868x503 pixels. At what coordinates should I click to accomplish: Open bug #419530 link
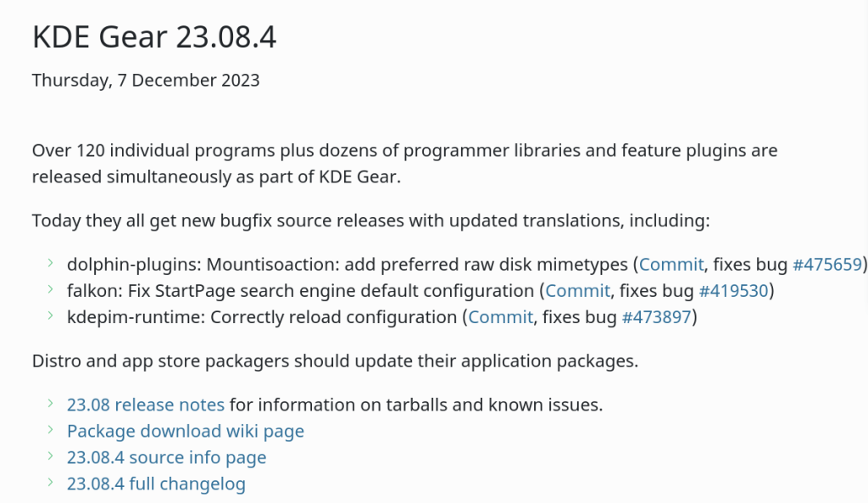click(733, 291)
